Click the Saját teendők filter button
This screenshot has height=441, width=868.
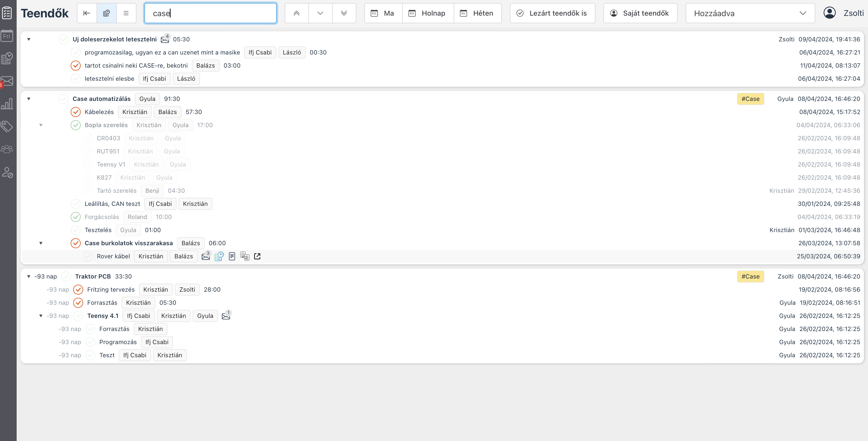click(x=640, y=13)
